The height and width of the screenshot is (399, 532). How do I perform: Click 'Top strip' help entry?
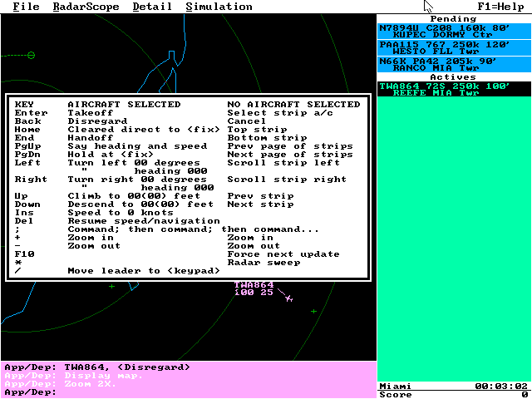pyautogui.click(x=257, y=130)
